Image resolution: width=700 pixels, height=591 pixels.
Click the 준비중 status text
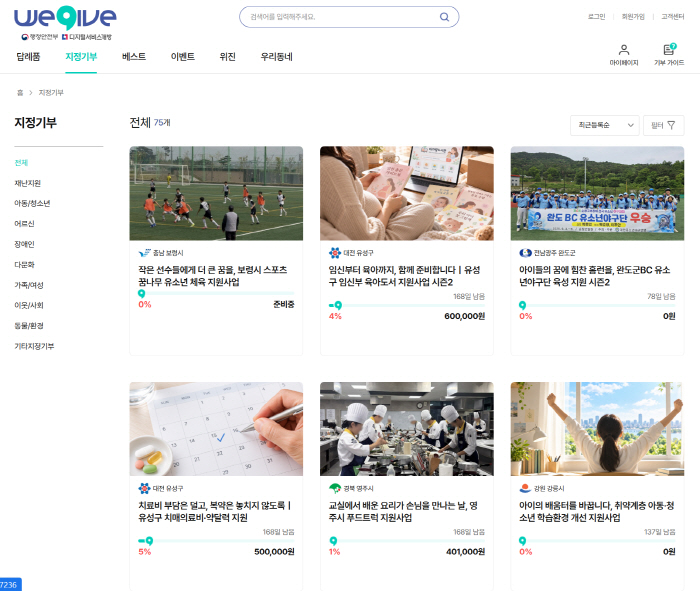pyautogui.click(x=283, y=304)
